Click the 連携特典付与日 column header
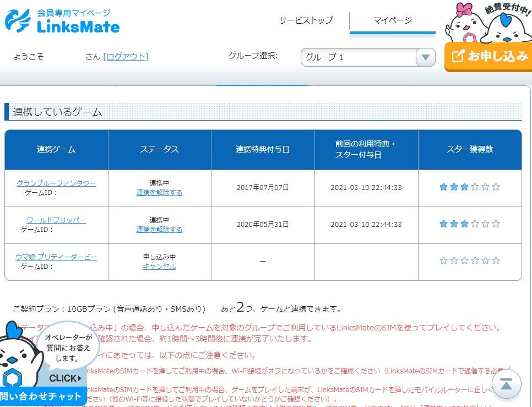532x407 pixels. click(x=263, y=149)
